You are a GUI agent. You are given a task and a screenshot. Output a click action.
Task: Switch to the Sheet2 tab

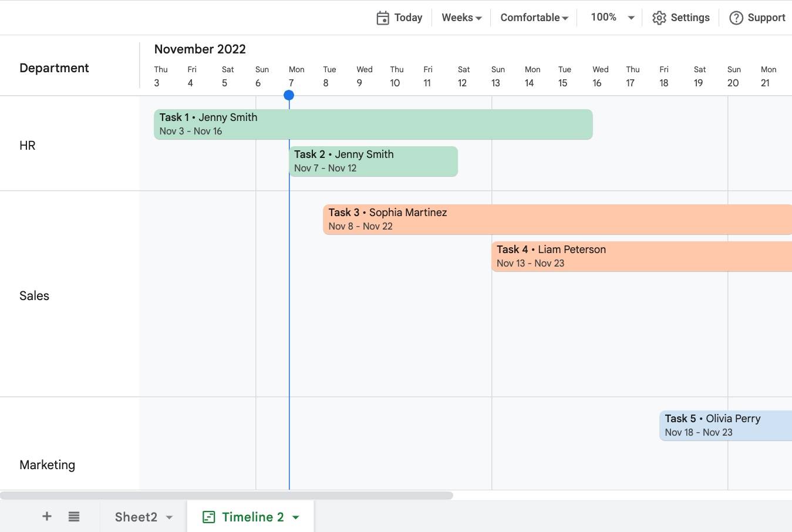(x=136, y=517)
